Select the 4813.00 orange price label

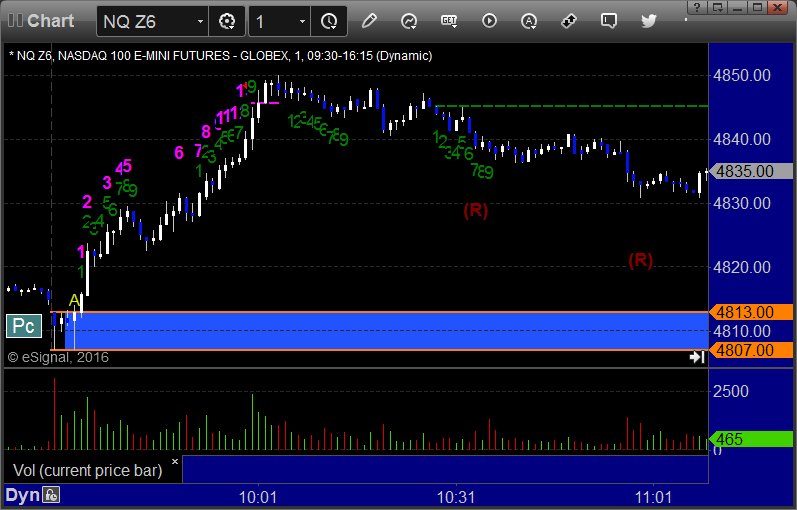tap(751, 312)
